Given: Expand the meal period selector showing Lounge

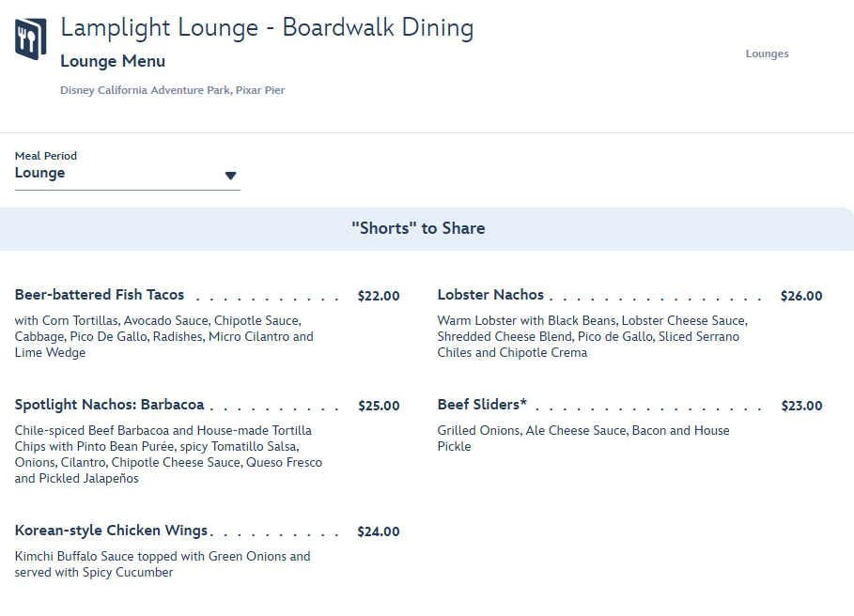Looking at the screenshot, I should [x=127, y=173].
